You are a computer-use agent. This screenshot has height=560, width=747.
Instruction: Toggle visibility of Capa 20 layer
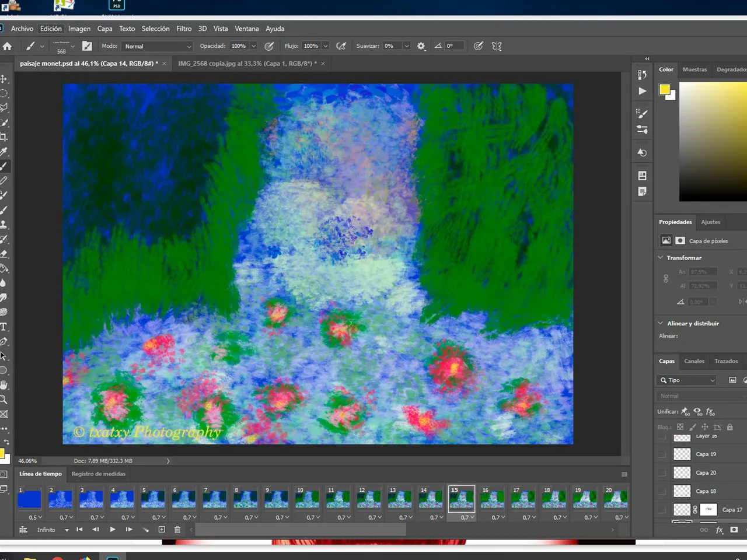[662, 473]
